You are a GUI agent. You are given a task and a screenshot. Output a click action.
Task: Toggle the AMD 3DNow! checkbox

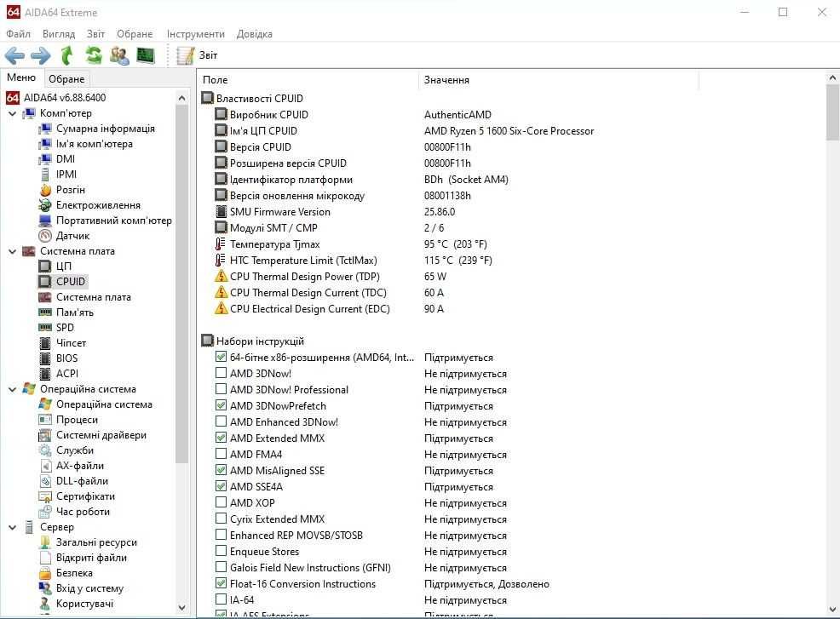(221, 373)
